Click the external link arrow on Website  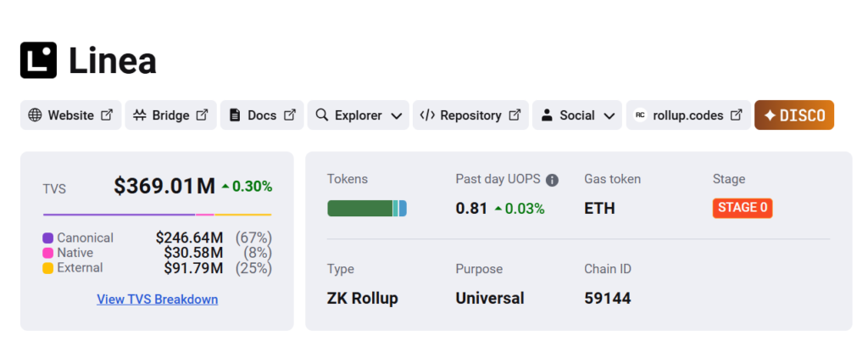click(107, 115)
